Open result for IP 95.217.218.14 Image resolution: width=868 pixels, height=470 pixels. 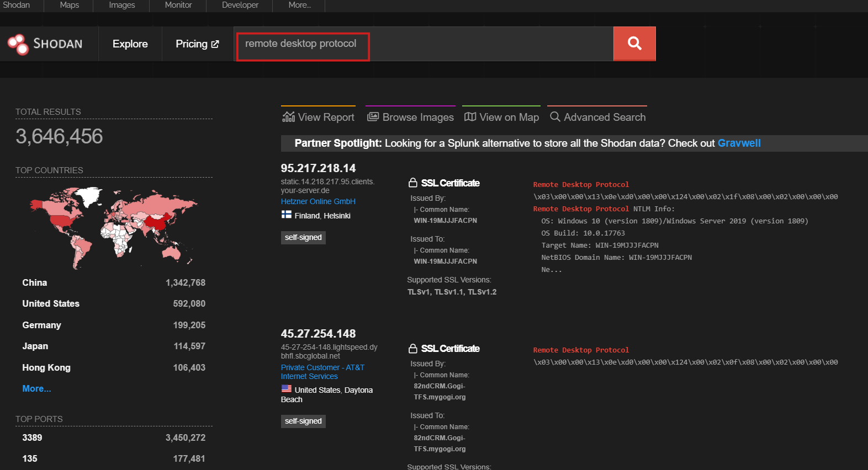click(318, 168)
